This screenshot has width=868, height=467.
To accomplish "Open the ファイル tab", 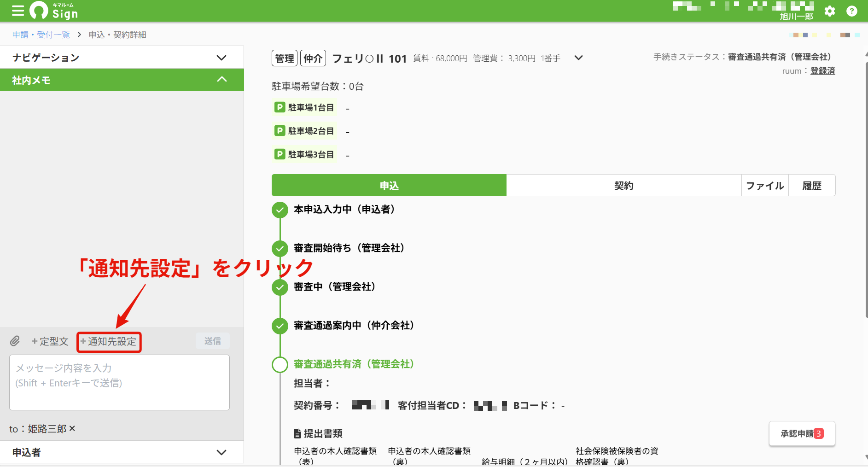I will click(x=765, y=185).
